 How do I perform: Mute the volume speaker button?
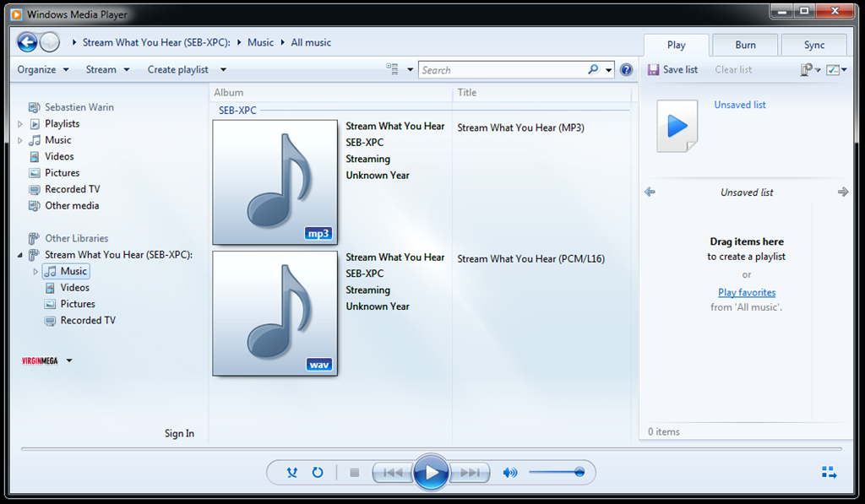(x=510, y=473)
